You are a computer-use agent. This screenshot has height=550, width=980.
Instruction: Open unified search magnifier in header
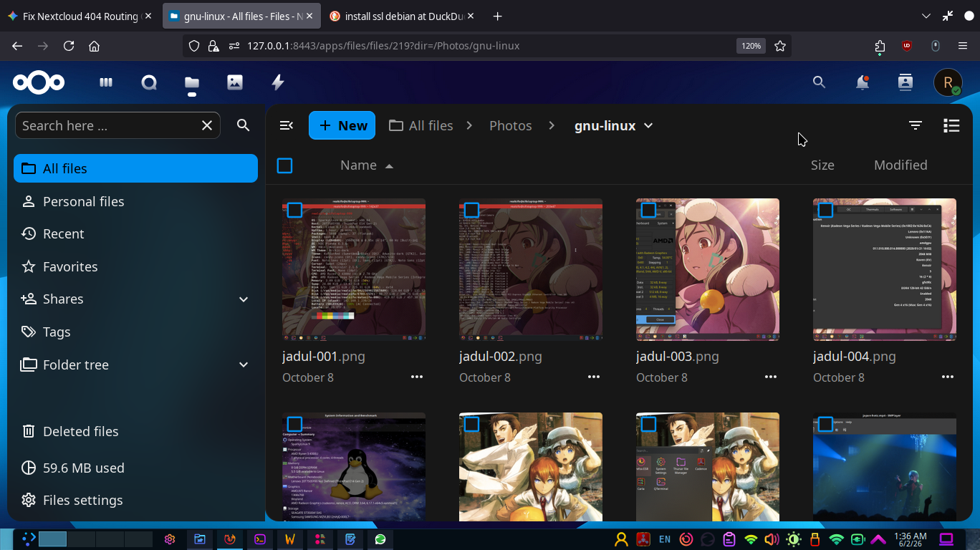(x=820, y=83)
